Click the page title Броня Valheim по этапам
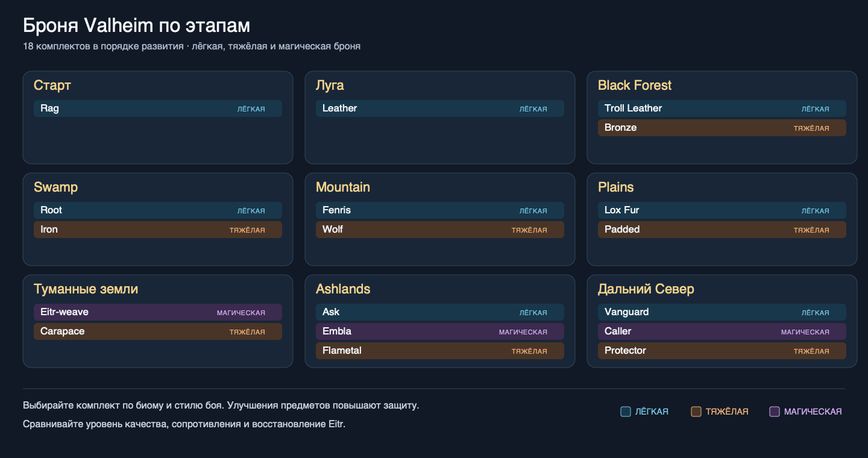 pyautogui.click(x=137, y=25)
